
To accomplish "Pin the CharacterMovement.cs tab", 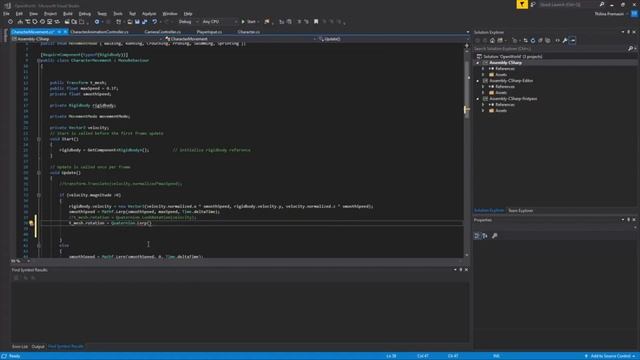I will [x=59, y=32].
